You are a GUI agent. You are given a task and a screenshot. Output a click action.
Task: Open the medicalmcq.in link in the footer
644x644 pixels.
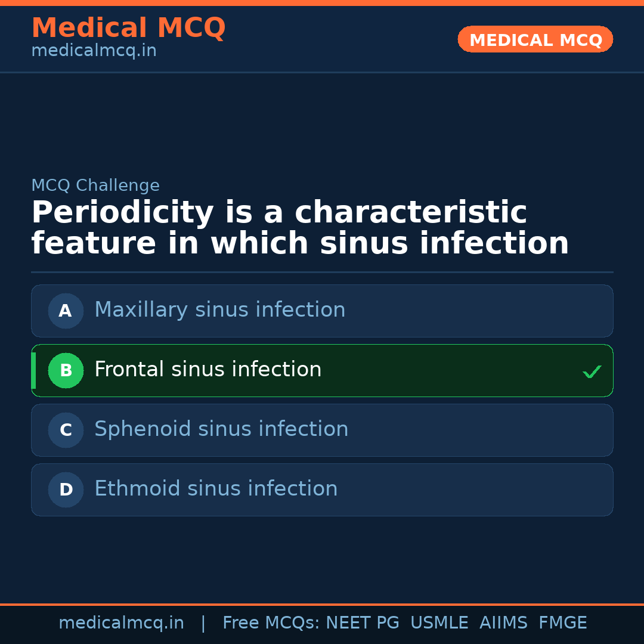click(121, 623)
